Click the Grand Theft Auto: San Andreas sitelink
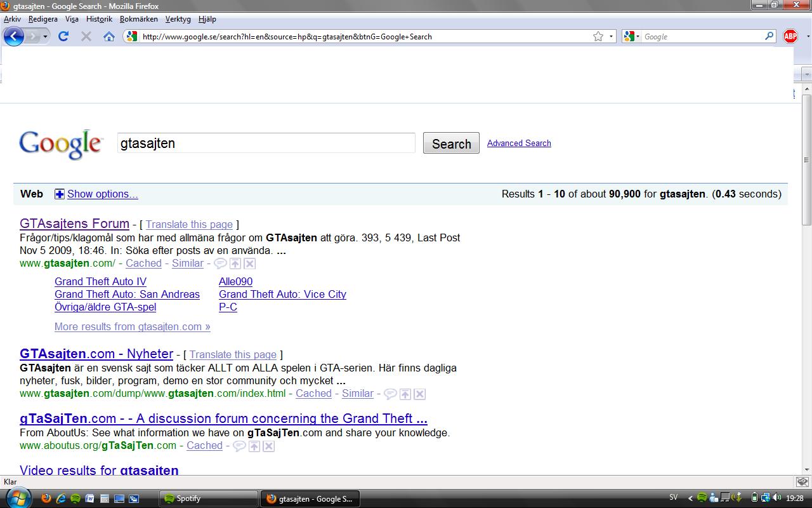This screenshot has width=812, height=508. coord(127,294)
